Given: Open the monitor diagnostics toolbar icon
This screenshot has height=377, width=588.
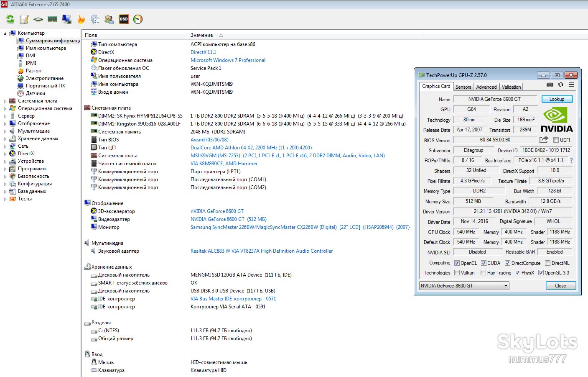Looking at the screenshot, I should [x=67, y=19].
